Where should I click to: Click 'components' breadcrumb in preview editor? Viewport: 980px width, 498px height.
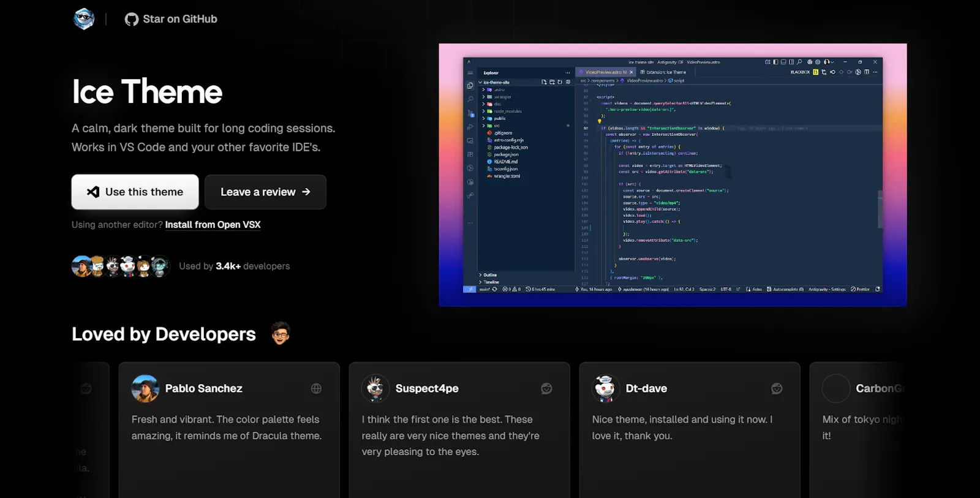coord(603,80)
